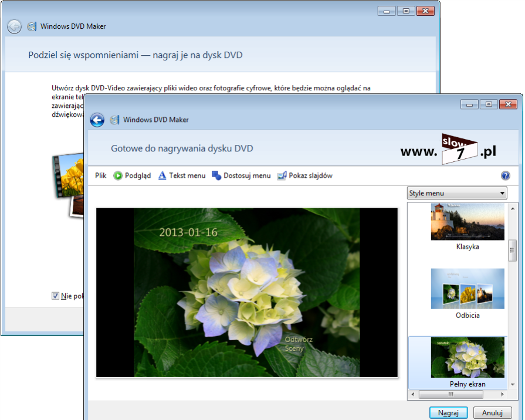Maximize the background Windows DVD Maker window
The height and width of the screenshot is (420, 525).
pyautogui.click(x=406, y=11)
